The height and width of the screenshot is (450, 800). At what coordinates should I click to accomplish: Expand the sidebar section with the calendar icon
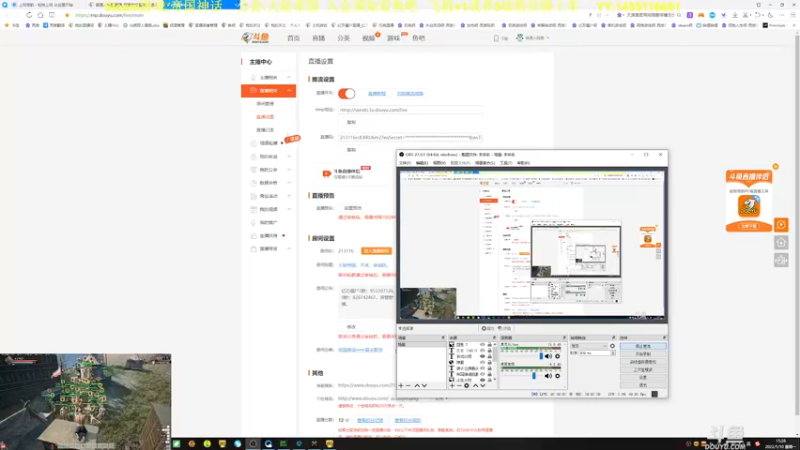tap(268, 210)
